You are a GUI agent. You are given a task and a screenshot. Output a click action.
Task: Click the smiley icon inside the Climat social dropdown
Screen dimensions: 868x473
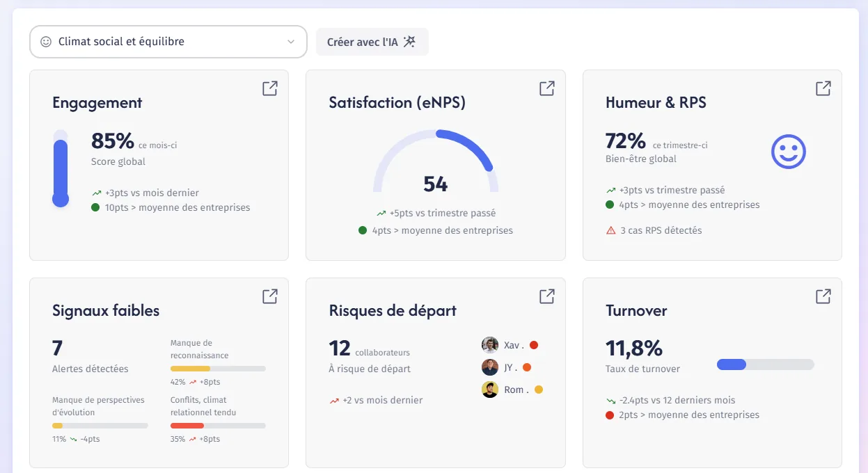(x=46, y=42)
